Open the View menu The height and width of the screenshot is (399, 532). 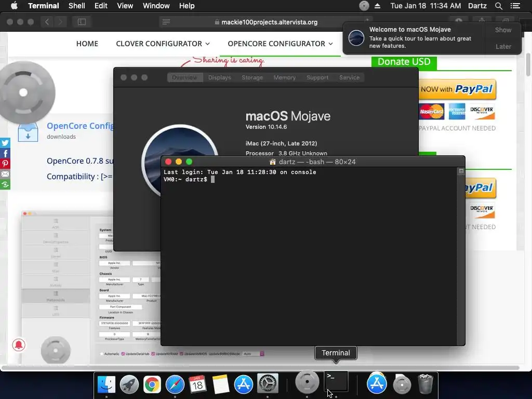(x=125, y=6)
